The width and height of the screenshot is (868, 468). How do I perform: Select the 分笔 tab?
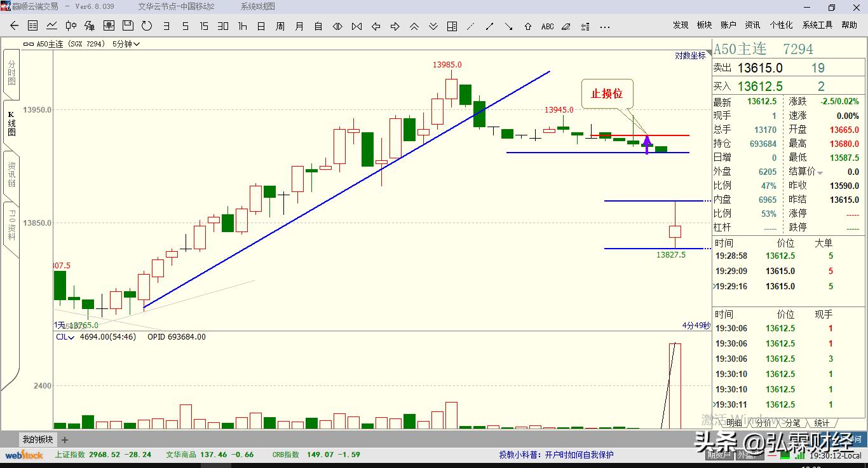point(793,423)
